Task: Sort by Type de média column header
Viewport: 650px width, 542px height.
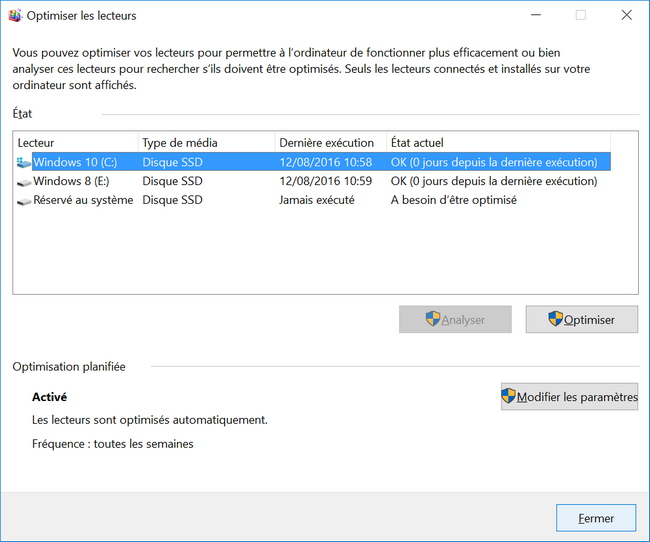Action: [205, 143]
